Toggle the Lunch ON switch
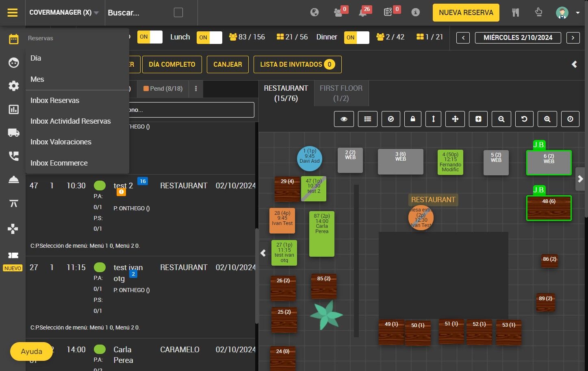 209,37
